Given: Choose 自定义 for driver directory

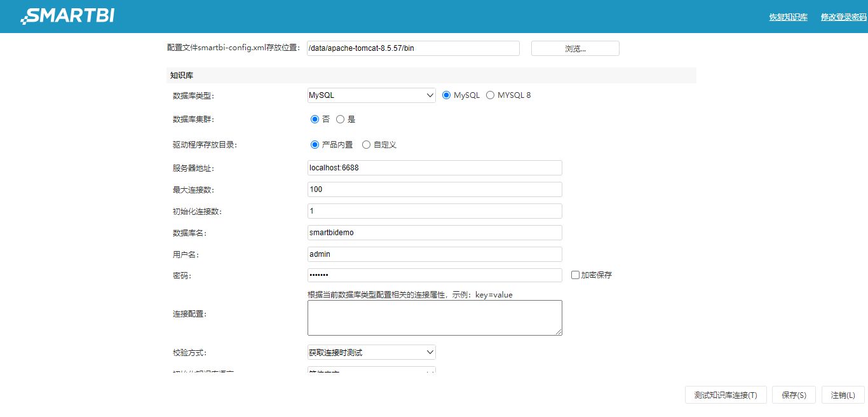Looking at the screenshot, I should pyautogui.click(x=366, y=144).
